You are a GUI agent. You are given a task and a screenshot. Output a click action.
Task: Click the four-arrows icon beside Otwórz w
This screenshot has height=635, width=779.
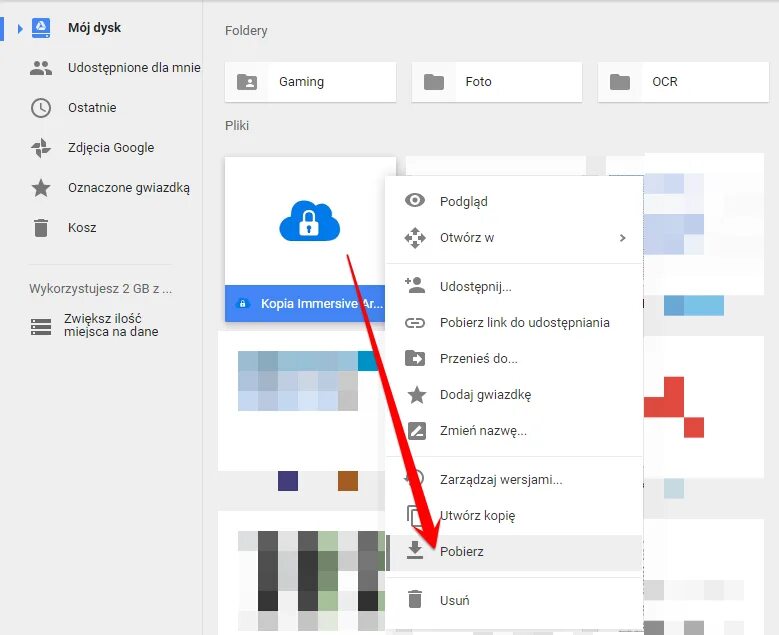[415, 238]
